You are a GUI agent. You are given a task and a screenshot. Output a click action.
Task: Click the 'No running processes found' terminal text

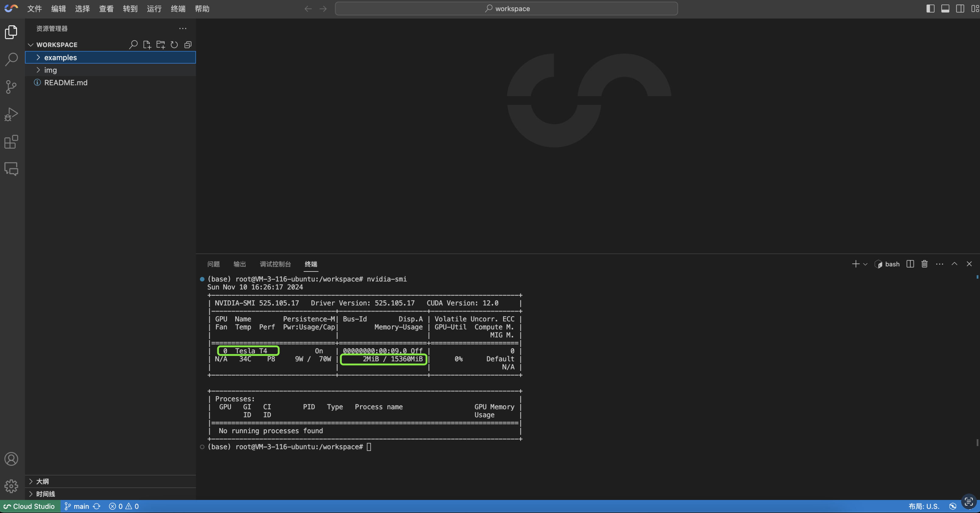[271, 431]
